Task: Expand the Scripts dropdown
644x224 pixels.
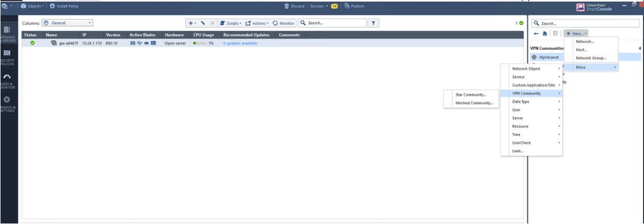Action: (230, 23)
